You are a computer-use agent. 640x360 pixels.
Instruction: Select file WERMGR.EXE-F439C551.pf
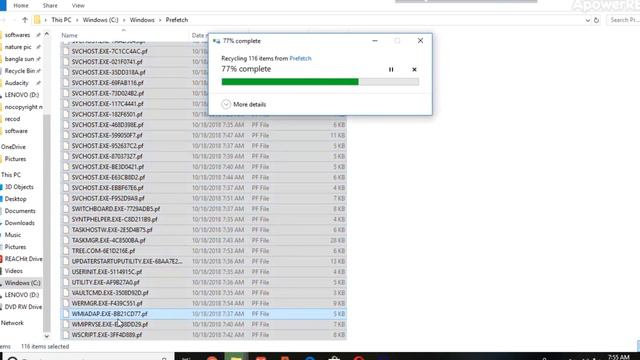tap(107, 303)
